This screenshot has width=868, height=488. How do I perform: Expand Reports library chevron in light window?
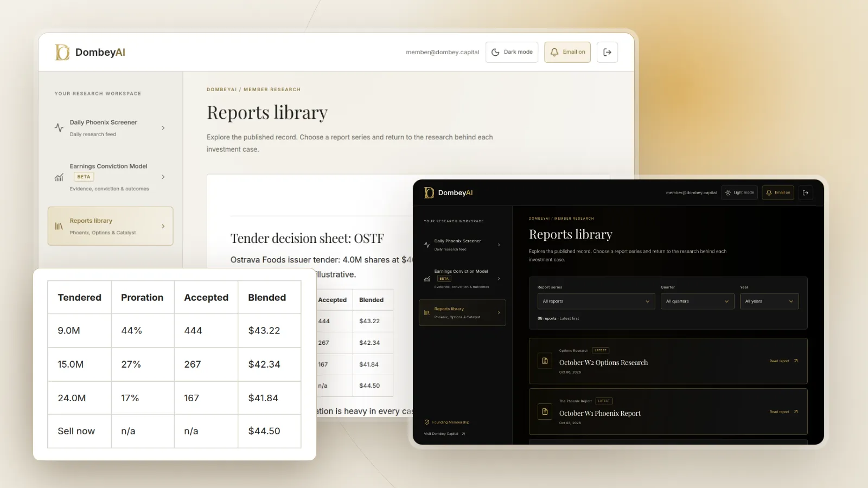coord(163,227)
